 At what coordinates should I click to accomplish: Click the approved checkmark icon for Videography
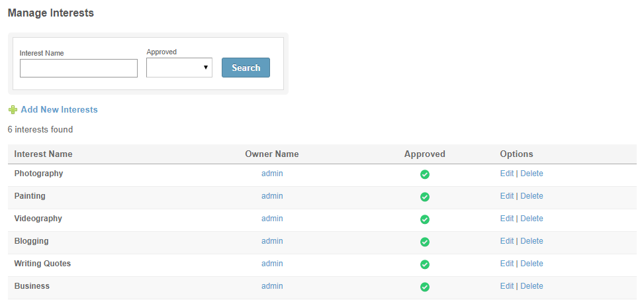tap(425, 220)
